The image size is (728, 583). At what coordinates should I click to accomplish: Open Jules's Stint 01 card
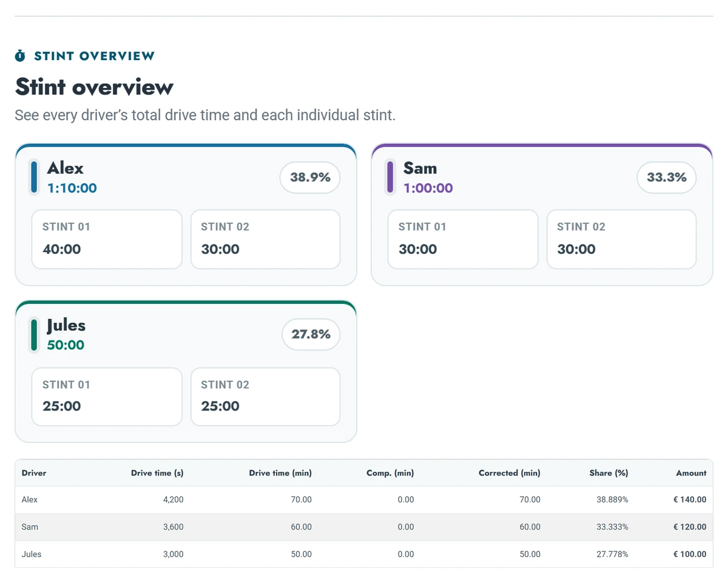point(107,397)
